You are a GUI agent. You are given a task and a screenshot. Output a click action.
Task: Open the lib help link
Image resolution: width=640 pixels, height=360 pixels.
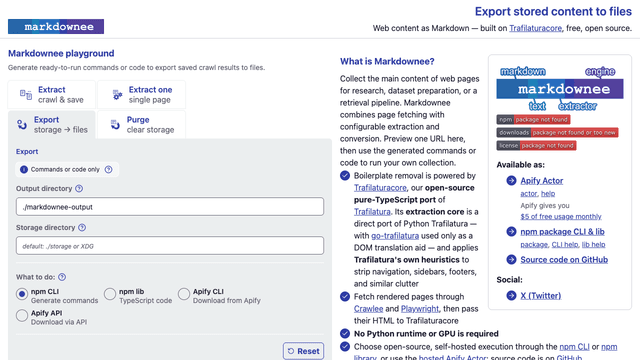(x=593, y=244)
